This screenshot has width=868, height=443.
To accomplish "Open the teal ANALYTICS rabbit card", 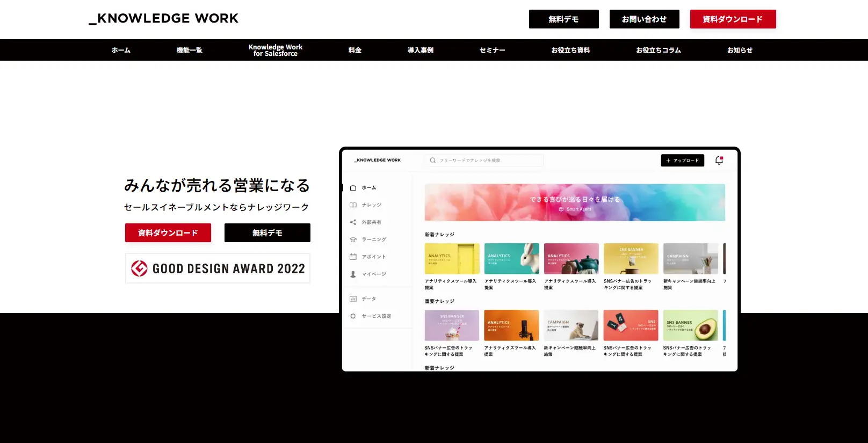I will 511,259.
